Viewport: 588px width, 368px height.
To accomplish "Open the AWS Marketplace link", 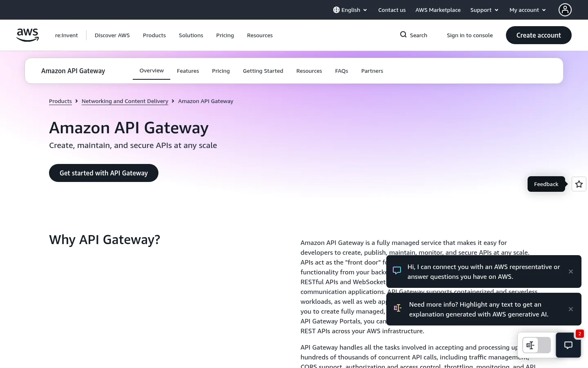I will (x=438, y=10).
